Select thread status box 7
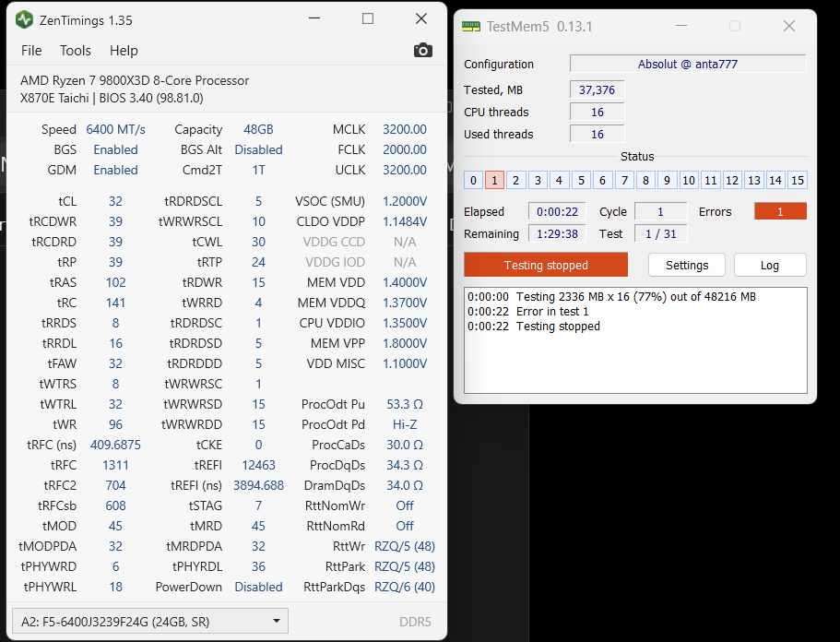 [624, 180]
